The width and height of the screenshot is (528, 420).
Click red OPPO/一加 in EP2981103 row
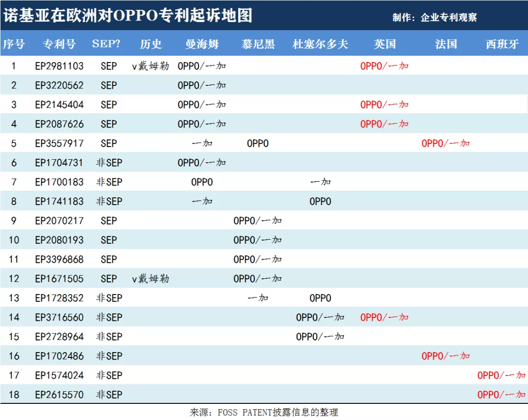(x=384, y=66)
